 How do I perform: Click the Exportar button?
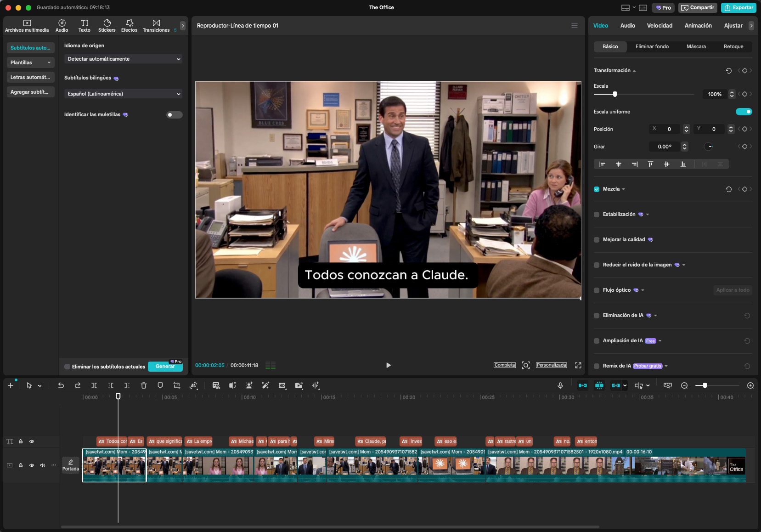[738, 7]
